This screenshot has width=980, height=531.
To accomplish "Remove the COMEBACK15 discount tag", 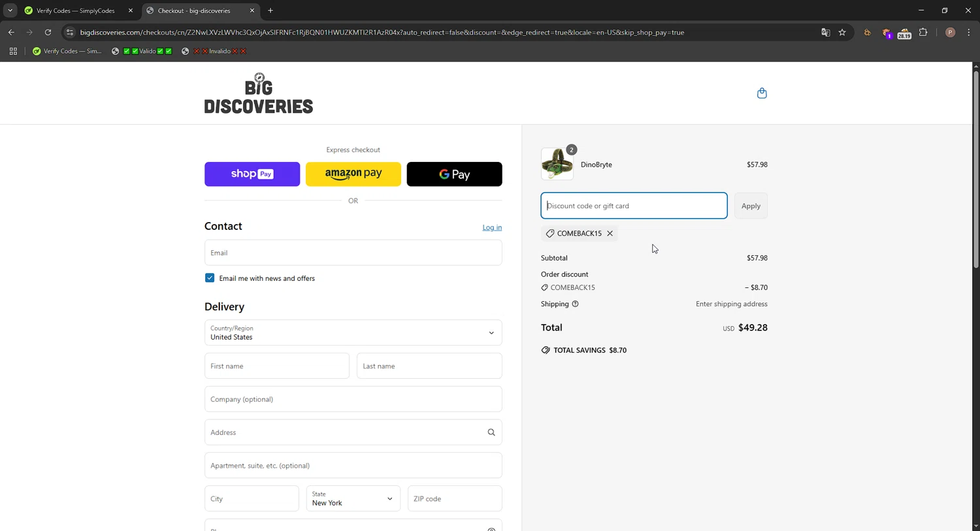I will coord(610,233).
